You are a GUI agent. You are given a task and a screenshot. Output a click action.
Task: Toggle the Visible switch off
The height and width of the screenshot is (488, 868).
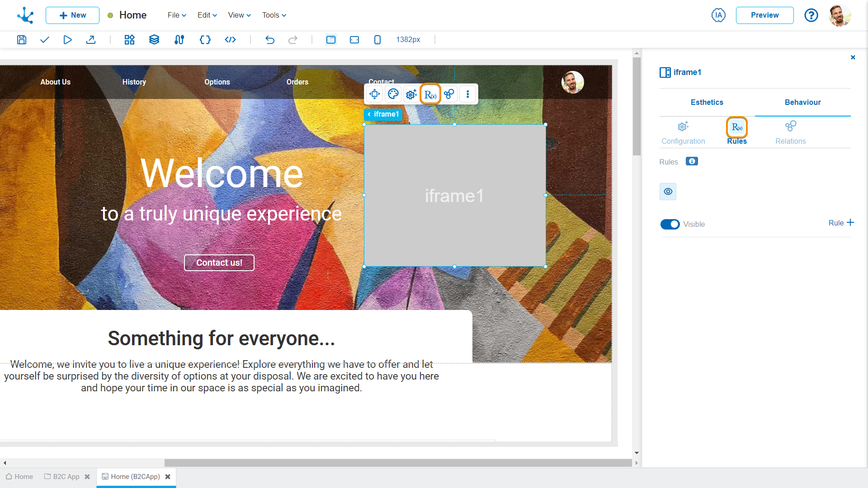pos(670,225)
